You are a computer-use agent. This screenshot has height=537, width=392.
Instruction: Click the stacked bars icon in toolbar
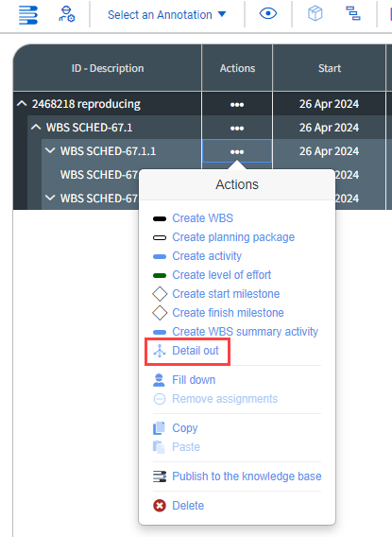[x=28, y=15]
